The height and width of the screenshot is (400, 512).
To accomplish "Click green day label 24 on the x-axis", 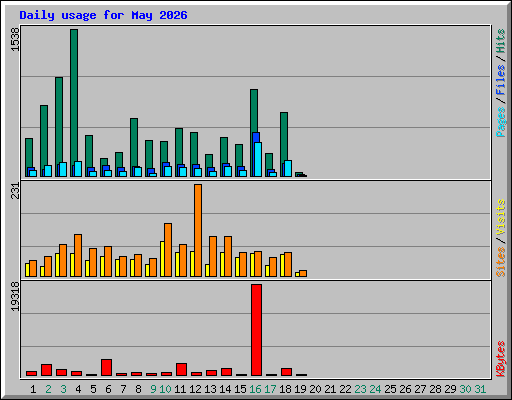I will click(375, 389).
